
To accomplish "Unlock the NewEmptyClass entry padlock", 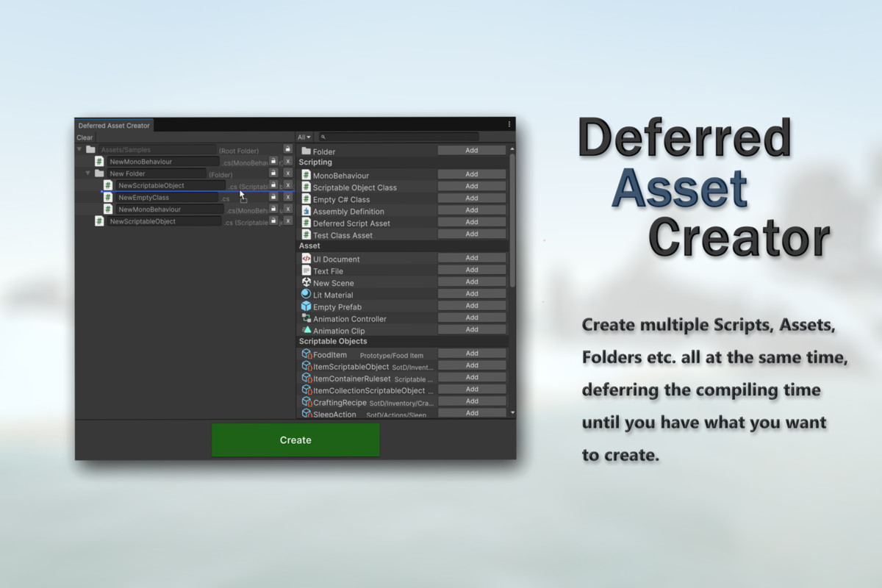I will 273,197.
